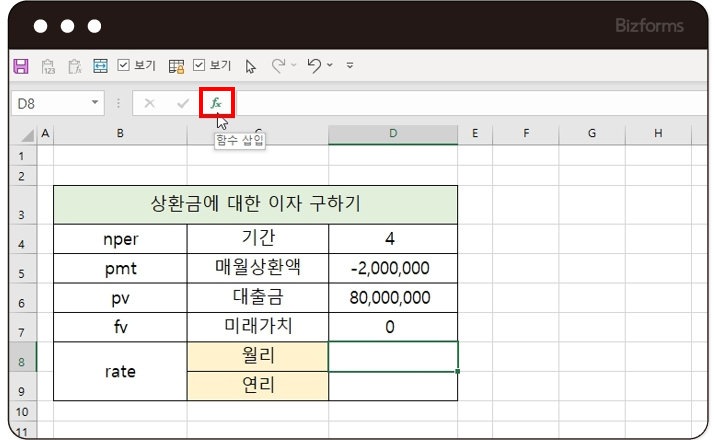The width and height of the screenshot is (715, 440).
Task: Click the Bizforms logo text
Action: tap(648, 27)
